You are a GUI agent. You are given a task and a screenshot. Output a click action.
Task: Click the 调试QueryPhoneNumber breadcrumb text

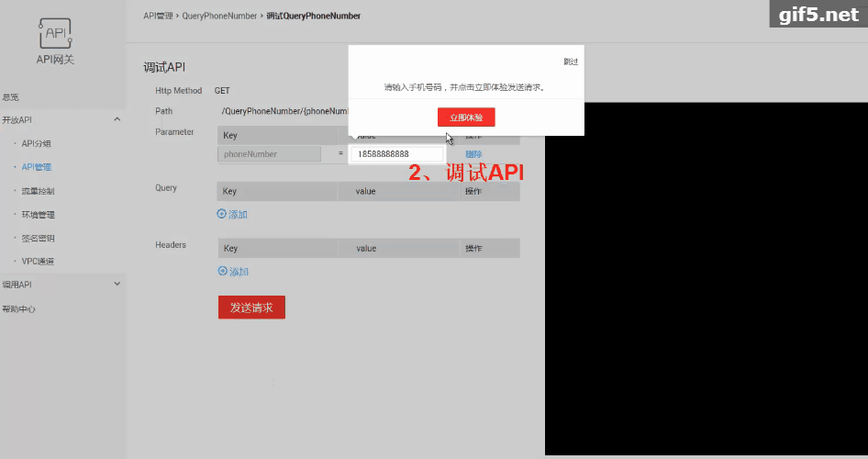point(313,16)
